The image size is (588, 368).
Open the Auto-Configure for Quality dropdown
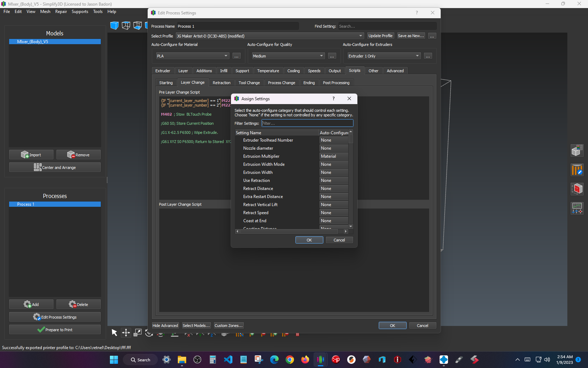point(288,56)
